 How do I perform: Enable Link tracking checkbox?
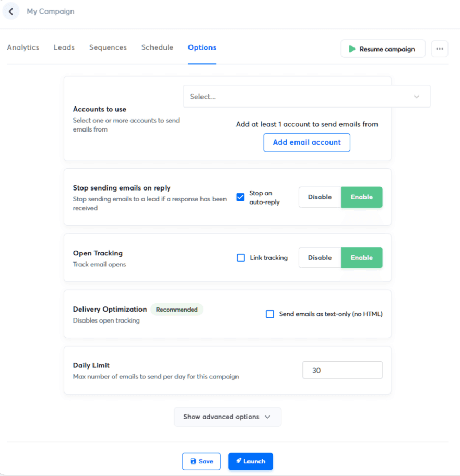point(241,257)
